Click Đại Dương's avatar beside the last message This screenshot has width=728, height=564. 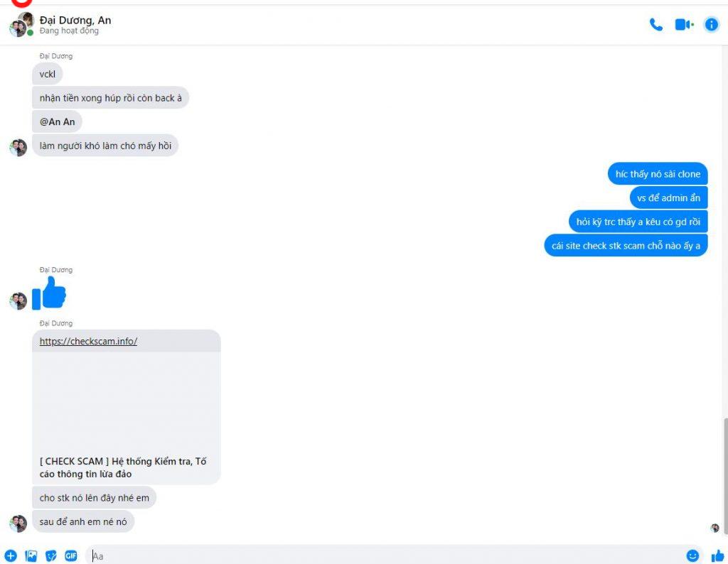click(x=18, y=524)
